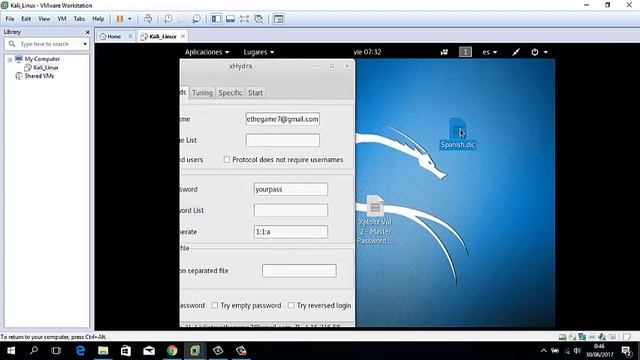This screenshot has width=640, height=360.
Task: Open the library search dropdown arrow
Action: tap(85, 44)
